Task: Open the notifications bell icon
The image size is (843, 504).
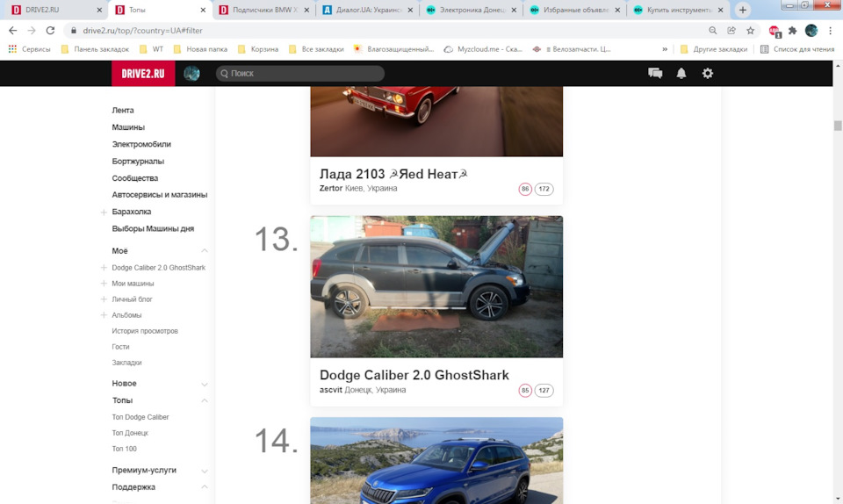Action: [x=681, y=73]
